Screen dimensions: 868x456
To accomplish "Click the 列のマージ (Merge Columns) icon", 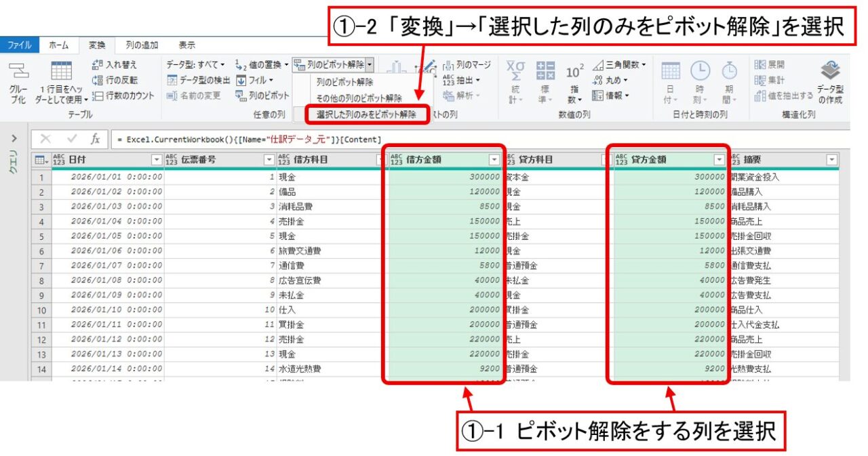I will pyautogui.click(x=448, y=65).
